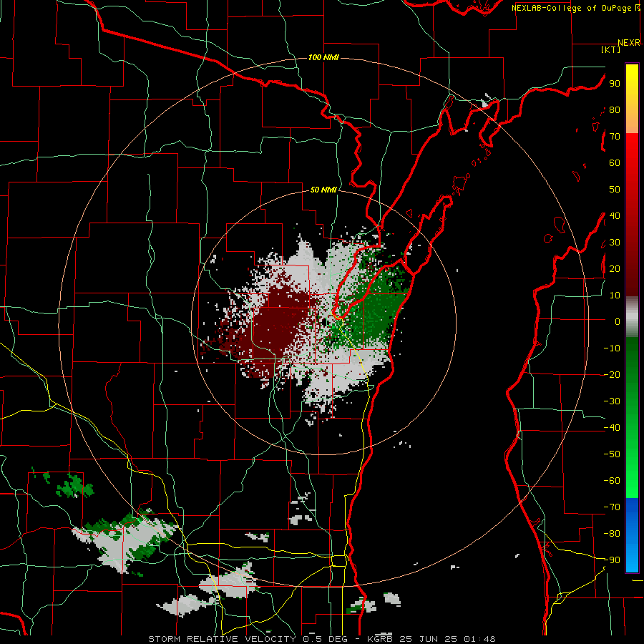
Task: Click the 90 value on the velocity scale
Action: coord(615,84)
